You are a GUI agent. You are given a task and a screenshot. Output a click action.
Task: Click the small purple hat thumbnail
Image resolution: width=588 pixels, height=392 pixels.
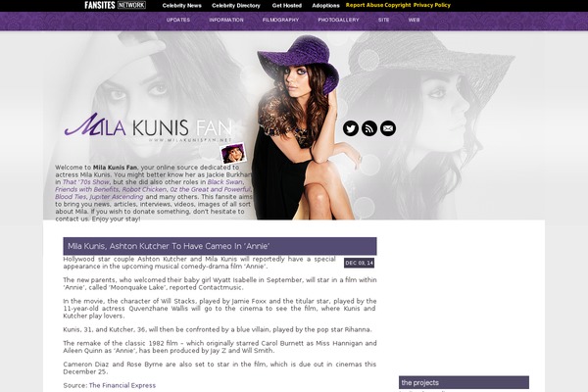point(233,153)
